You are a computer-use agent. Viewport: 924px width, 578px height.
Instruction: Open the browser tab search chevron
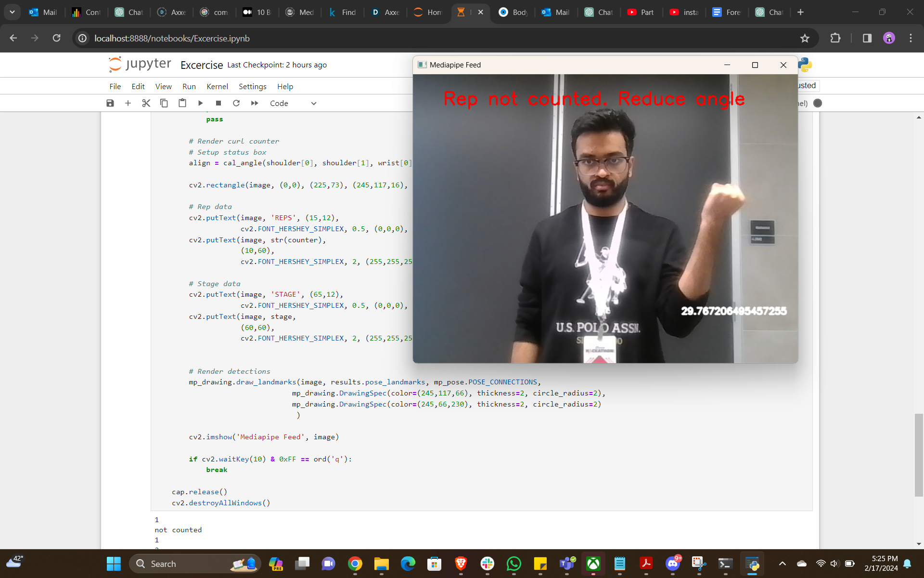(12, 12)
